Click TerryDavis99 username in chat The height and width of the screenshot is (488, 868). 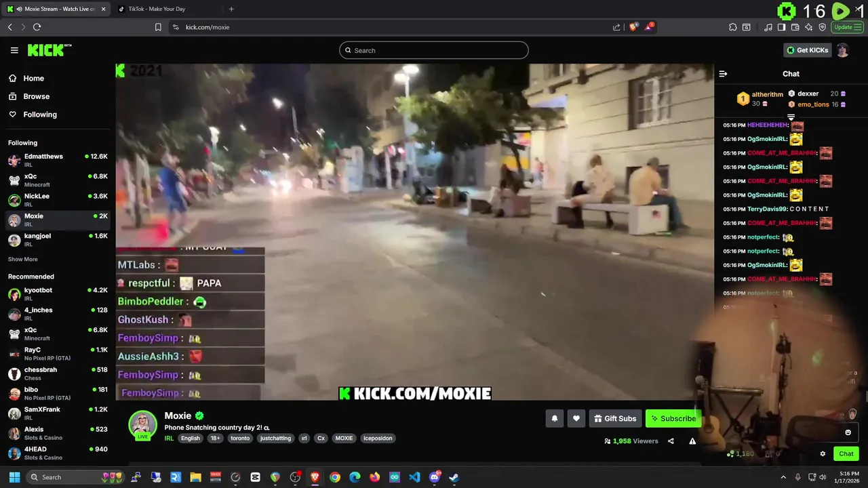(x=768, y=209)
